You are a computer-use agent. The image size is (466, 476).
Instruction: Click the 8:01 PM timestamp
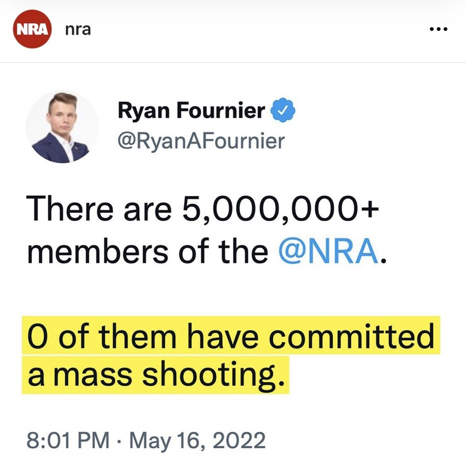tap(68, 440)
